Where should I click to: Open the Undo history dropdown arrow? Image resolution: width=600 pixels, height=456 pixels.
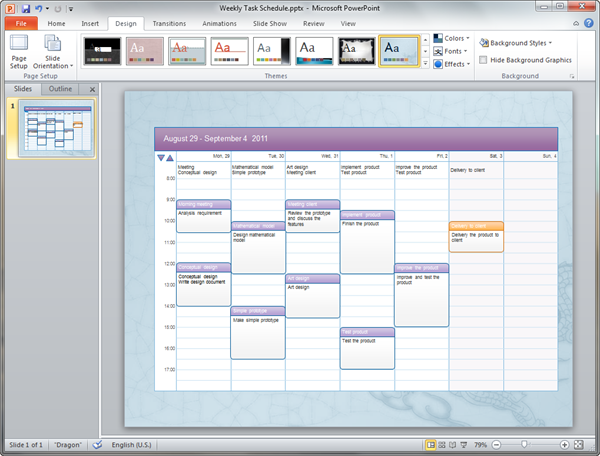[47, 8]
